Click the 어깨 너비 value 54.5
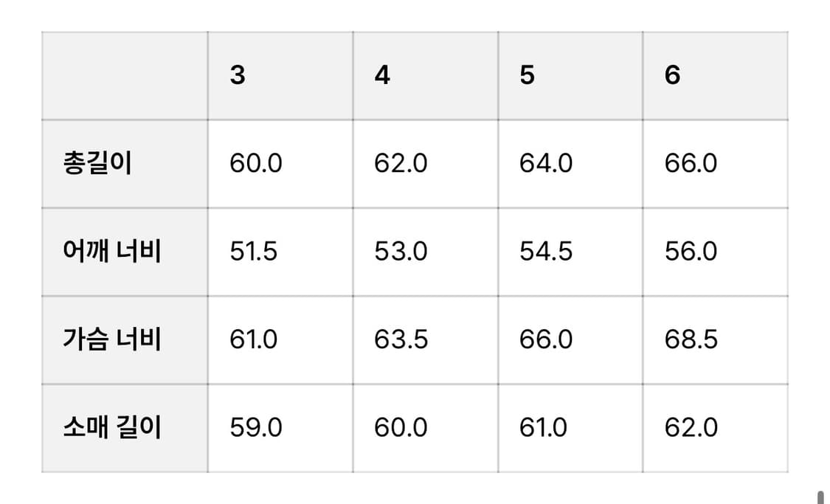The width and height of the screenshot is (830, 504). pyautogui.click(x=546, y=252)
